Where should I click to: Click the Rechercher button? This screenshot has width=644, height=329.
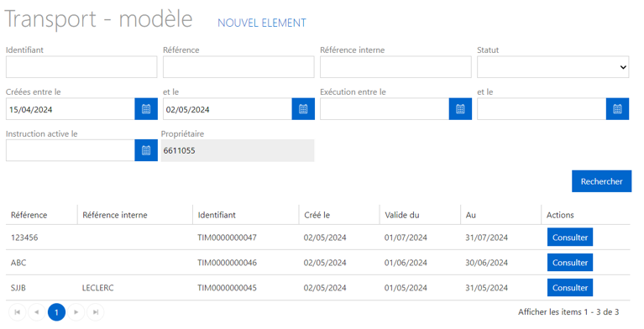pos(601,181)
